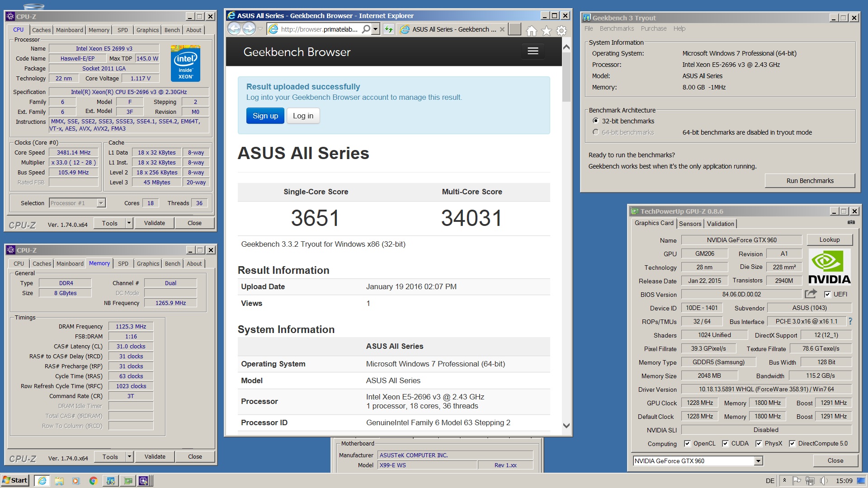Open Internet Explorer settings gear
Viewport: 868px width, 488px height.
561,31
